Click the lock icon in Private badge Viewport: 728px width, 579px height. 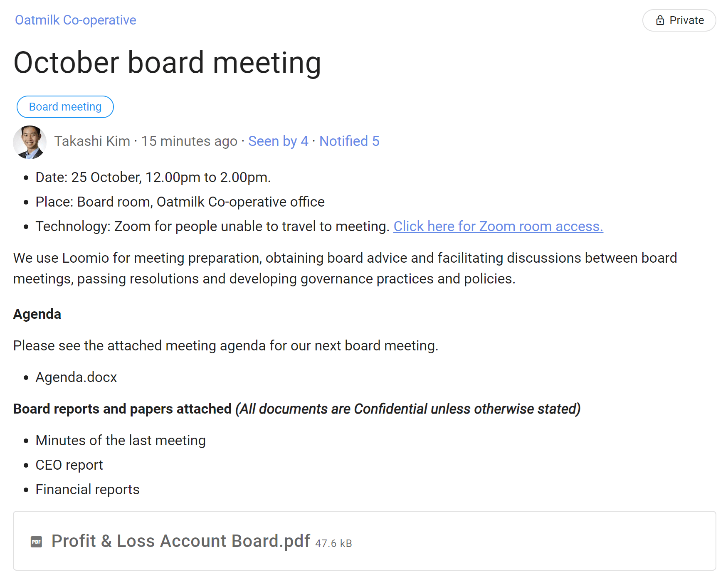(x=660, y=20)
